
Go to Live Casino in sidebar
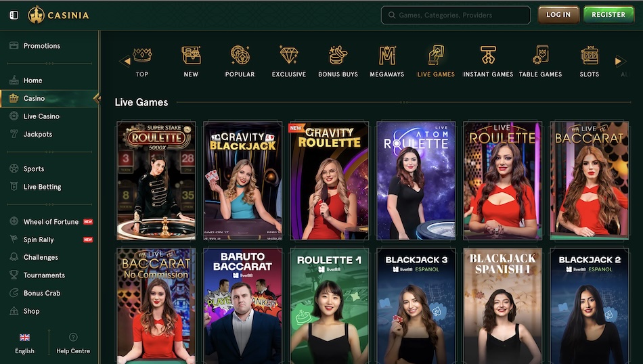pos(41,116)
